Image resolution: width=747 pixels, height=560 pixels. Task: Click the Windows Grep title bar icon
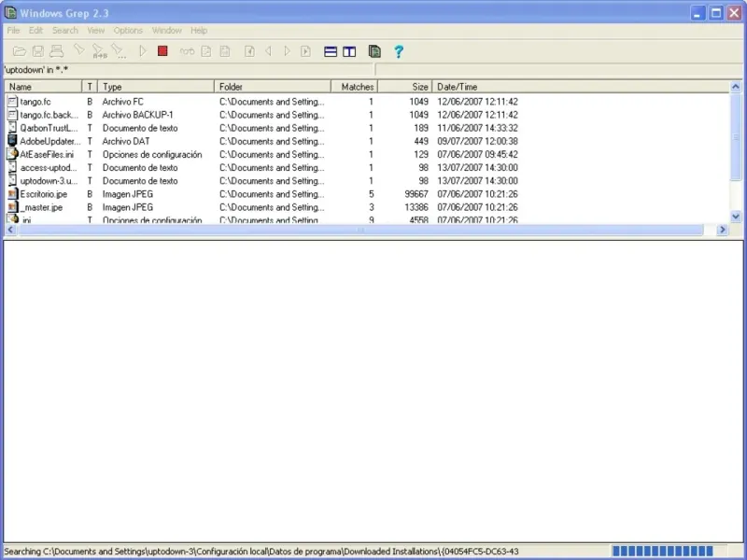coord(10,12)
